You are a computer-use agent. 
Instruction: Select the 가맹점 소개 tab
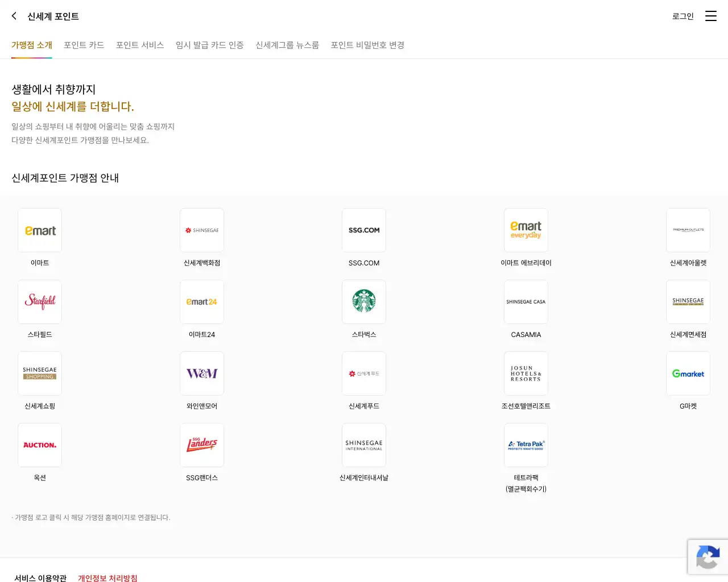32,45
